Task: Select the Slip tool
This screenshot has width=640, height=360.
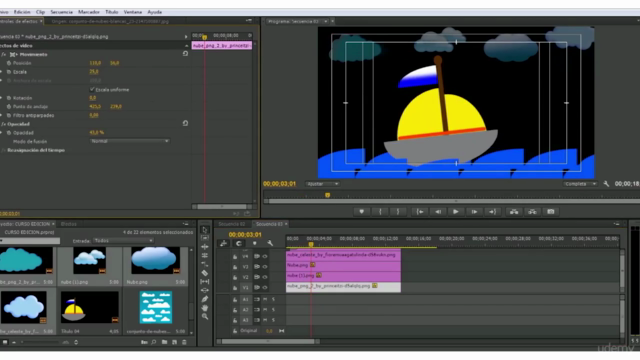Action: (x=205, y=282)
